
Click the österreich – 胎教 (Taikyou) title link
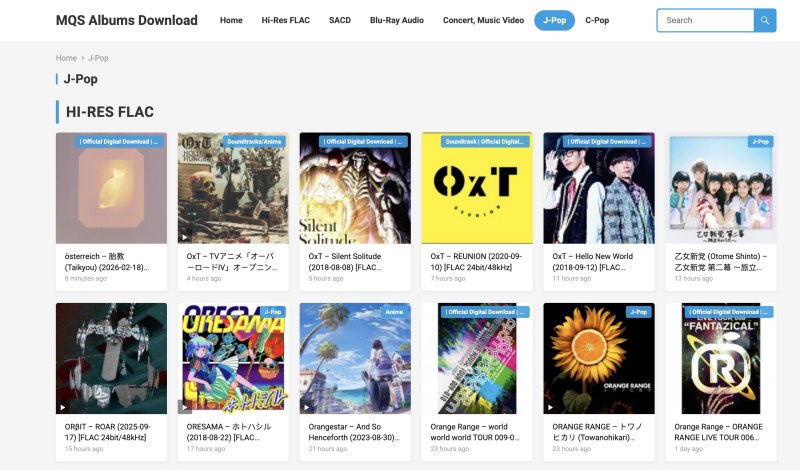(107, 262)
